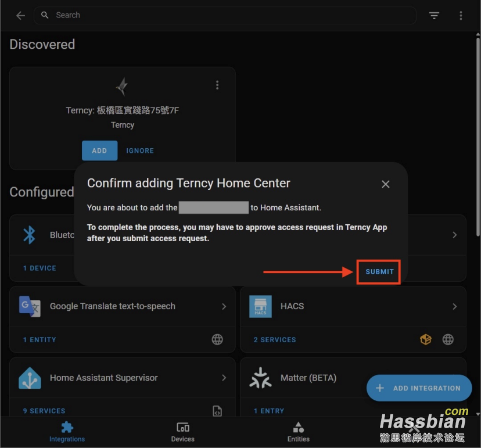The height and width of the screenshot is (448, 481).
Task: Click the search magnifier icon
Action: point(45,15)
